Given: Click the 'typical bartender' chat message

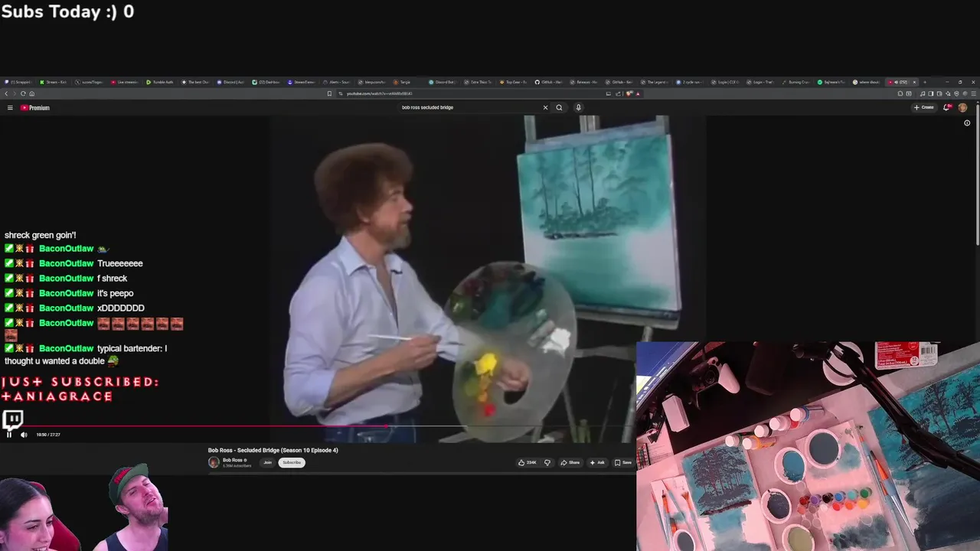Looking at the screenshot, I should [86, 354].
